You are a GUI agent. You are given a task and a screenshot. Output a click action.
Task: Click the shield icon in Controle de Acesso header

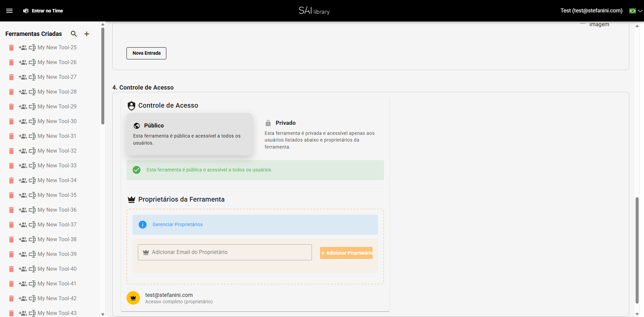point(131,105)
